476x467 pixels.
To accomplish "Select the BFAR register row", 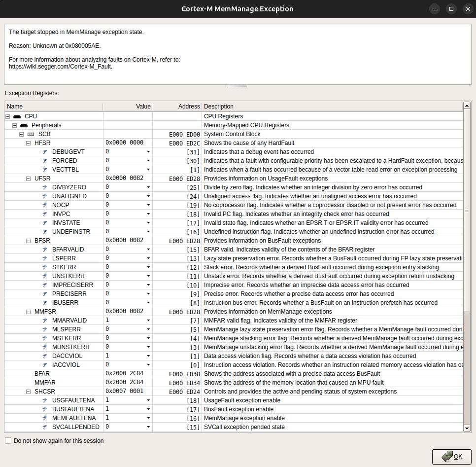I will pyautogui.click(x=234, y=374).
